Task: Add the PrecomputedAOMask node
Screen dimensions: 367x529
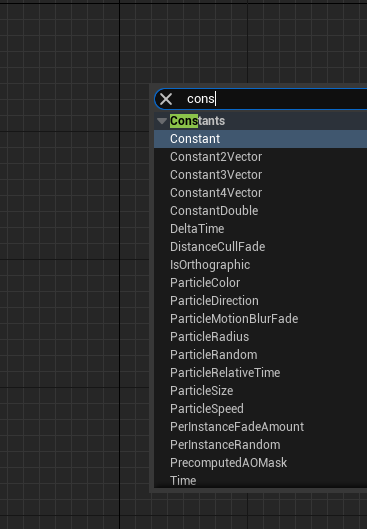Action: tap(260, 463)
